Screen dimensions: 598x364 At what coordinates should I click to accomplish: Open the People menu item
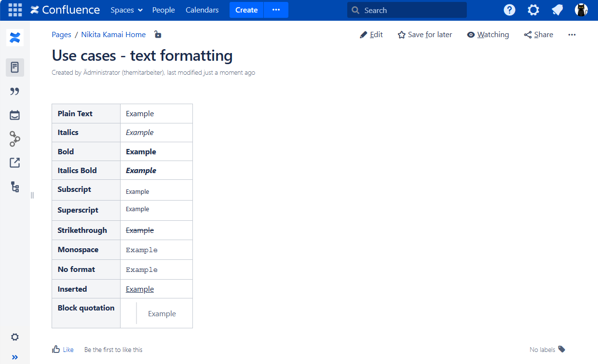(163, 10)
